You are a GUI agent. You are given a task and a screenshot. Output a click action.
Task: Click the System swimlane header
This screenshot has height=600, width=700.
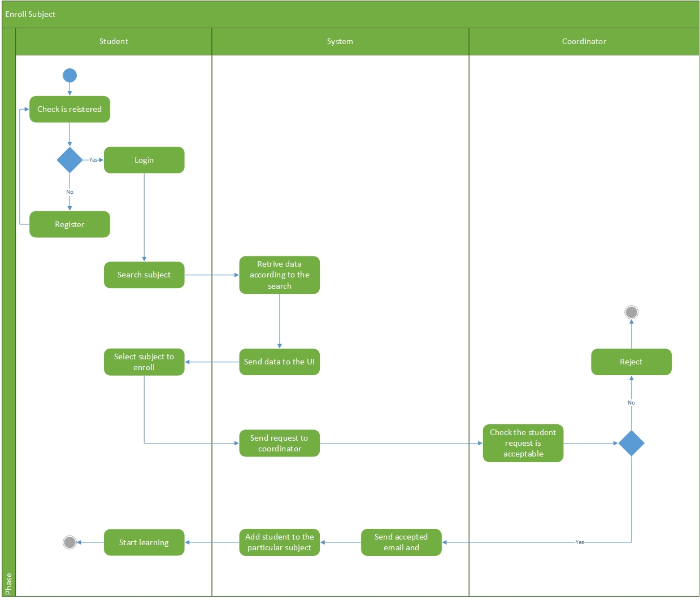340,41
